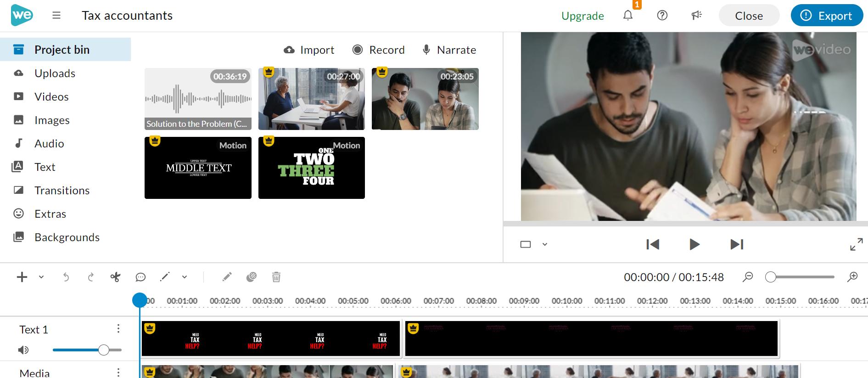Click the Export button

click(827, 16)
